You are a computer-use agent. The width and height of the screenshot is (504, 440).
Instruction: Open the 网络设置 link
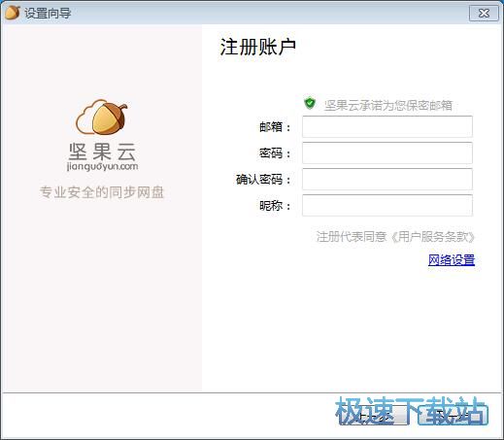[x=452, y=260]
